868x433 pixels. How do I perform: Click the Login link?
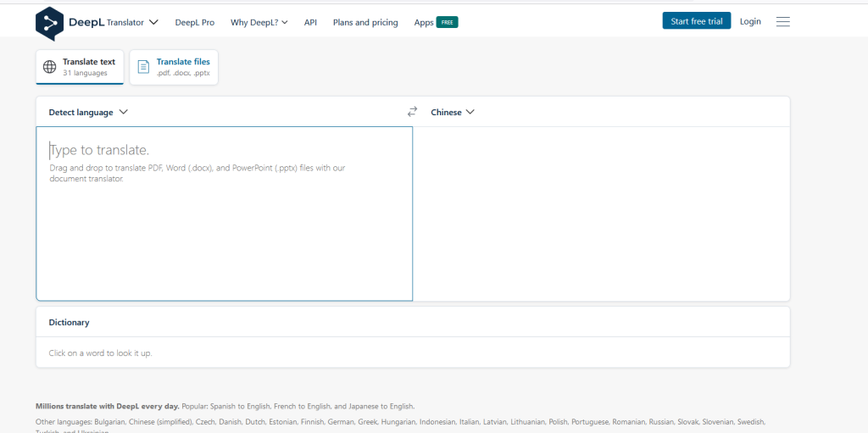tap(750, 21)
